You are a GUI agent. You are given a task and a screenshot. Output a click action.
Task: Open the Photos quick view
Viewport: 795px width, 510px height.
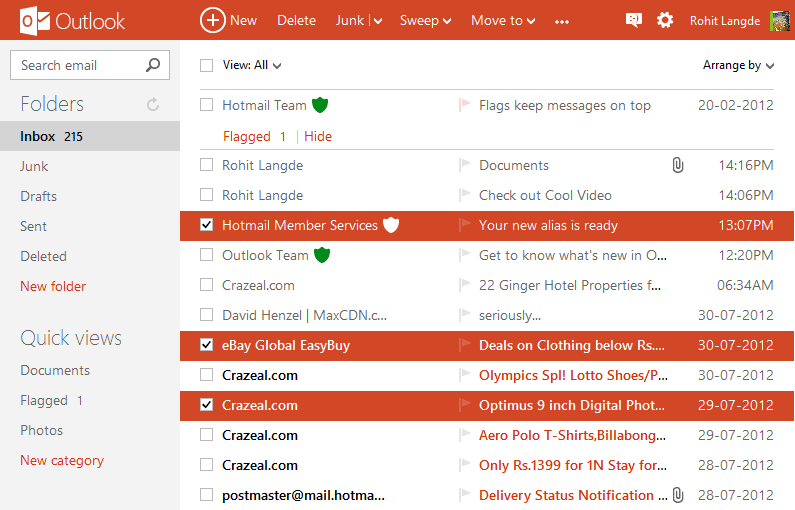42,430
